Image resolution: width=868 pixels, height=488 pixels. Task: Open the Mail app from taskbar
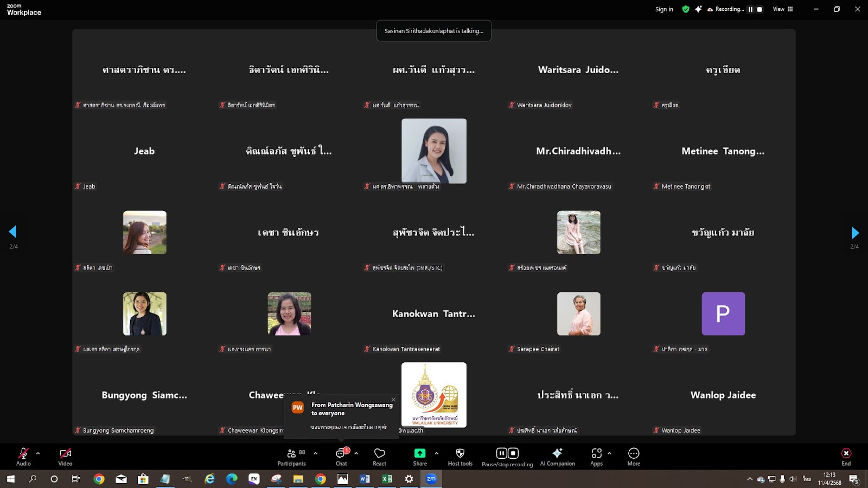(121, 479)
